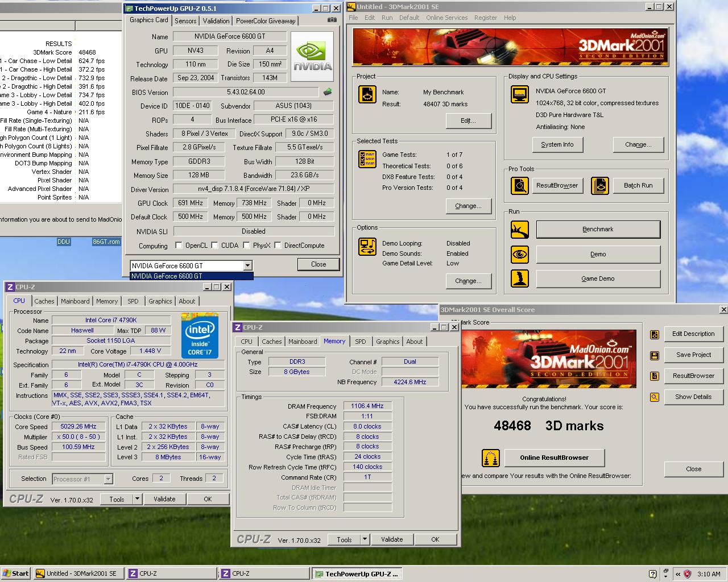This screenshot has height=582, width=728.
Task: Click the Show Details button
Action: tap(693, 397)
